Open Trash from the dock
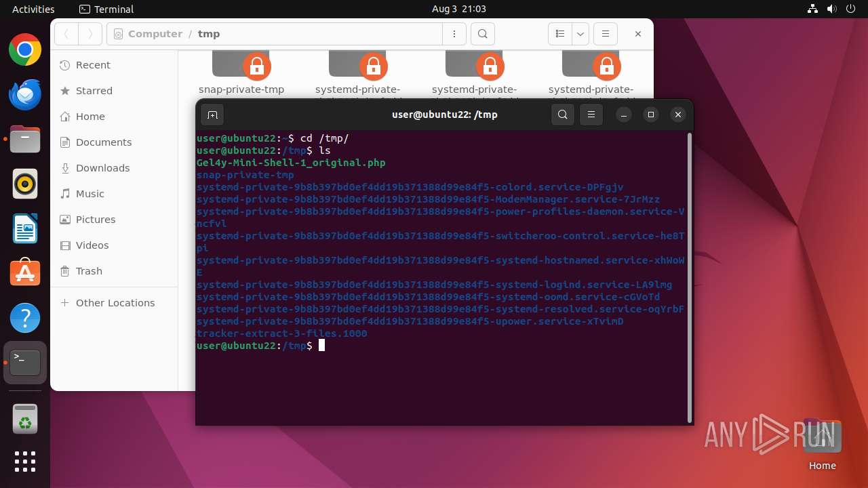 point(25,419)
